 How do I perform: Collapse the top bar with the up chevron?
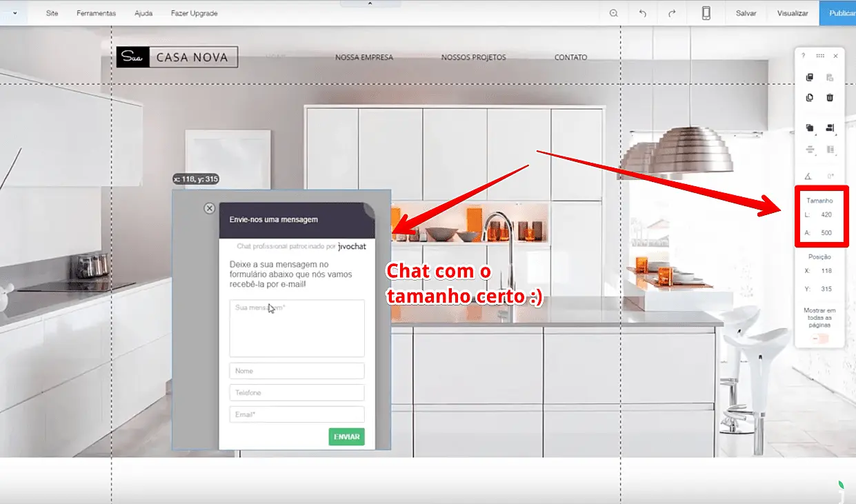(x=369, y=3)
